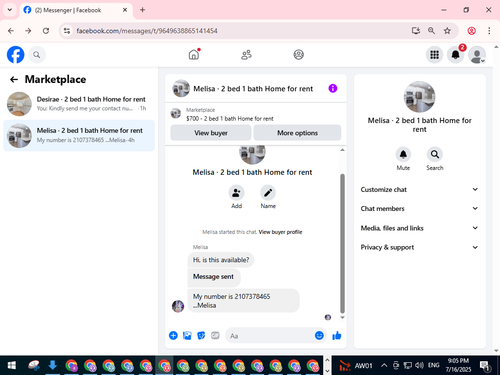This screenshot has width=500, height=375.
Task: Click the 'My number is 2107378465' message bubble
Action: tap(244, 301)
